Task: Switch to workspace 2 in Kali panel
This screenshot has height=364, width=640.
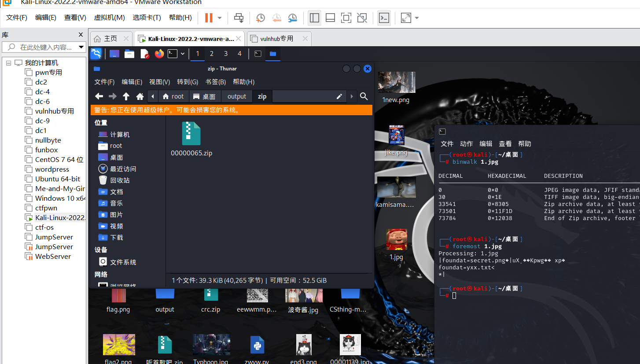Action: tap(212, 54)
